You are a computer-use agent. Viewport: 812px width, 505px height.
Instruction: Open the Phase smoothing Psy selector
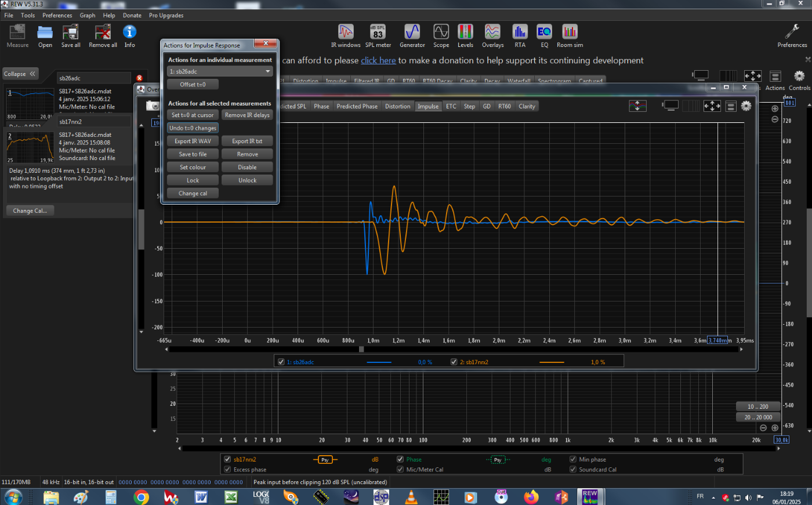click(498, 460)
